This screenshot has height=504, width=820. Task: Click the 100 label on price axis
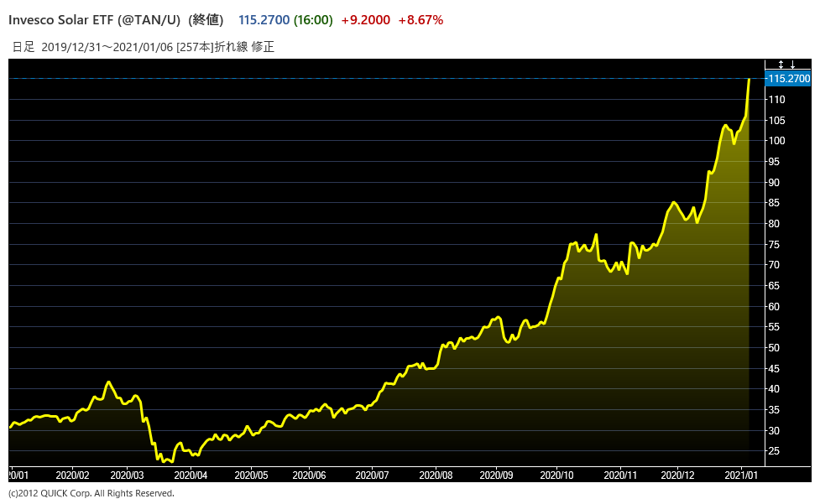coord(777,141)
